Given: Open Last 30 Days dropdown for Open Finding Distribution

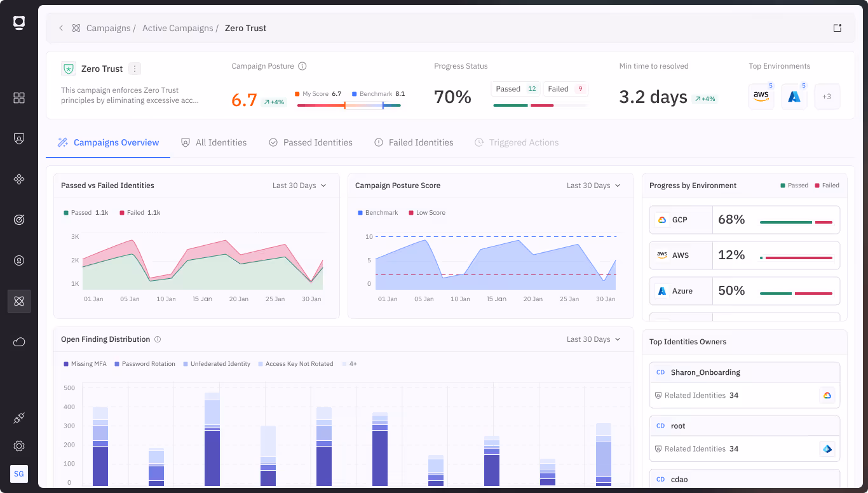Looking at the screenshot, I should pyautogui.click(x=593, y=339).
